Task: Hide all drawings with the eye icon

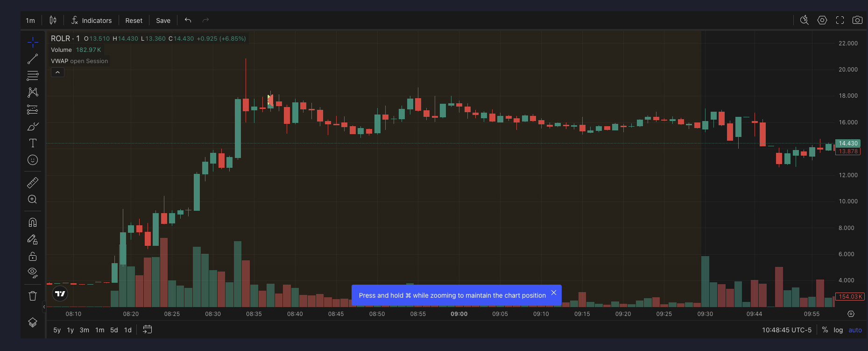Action: coord(33,272)
